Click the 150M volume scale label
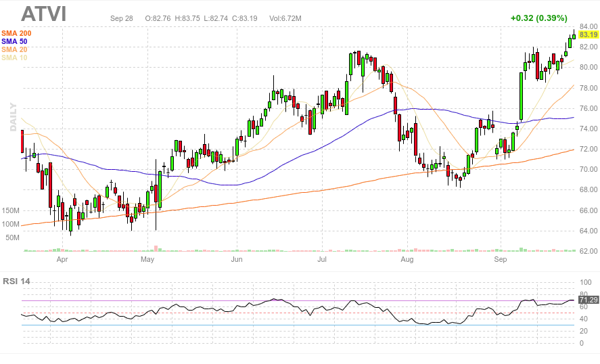The image size is (600, 364). pos(10,210)
